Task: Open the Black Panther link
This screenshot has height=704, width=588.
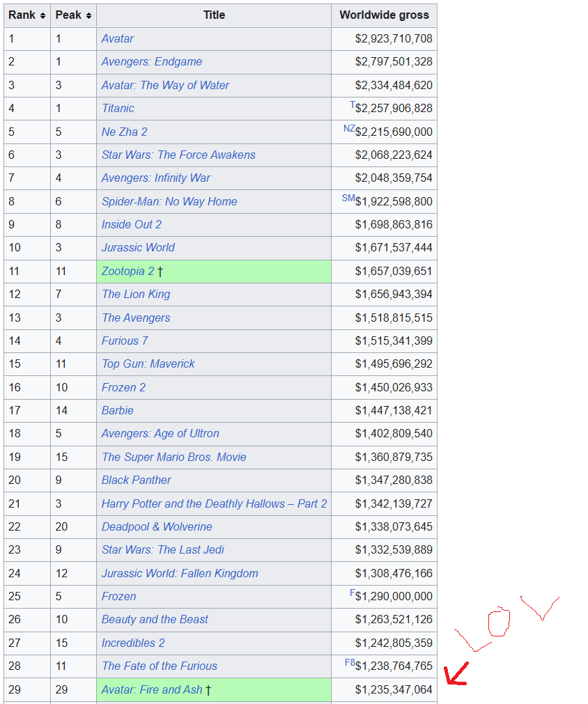Action: click(136, 480)
